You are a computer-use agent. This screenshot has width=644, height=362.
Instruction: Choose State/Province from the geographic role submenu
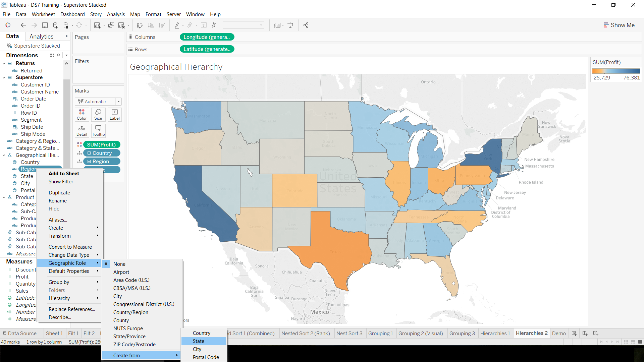click(x=129, y=336)
